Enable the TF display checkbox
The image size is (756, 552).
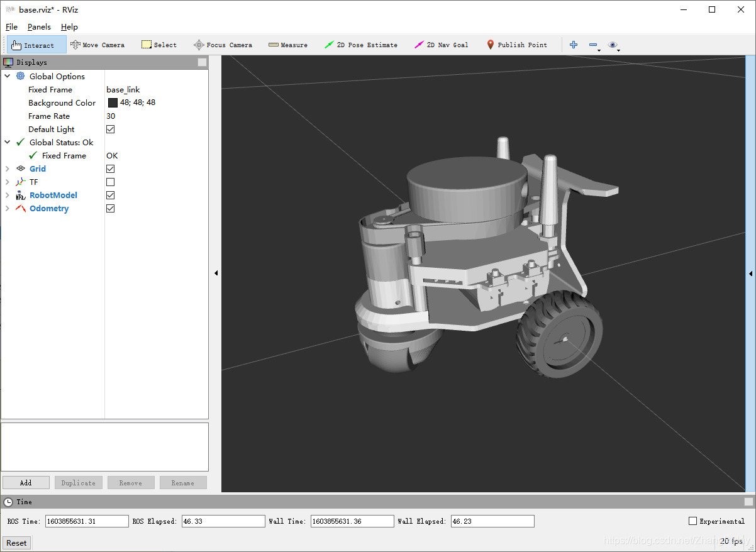111,182
